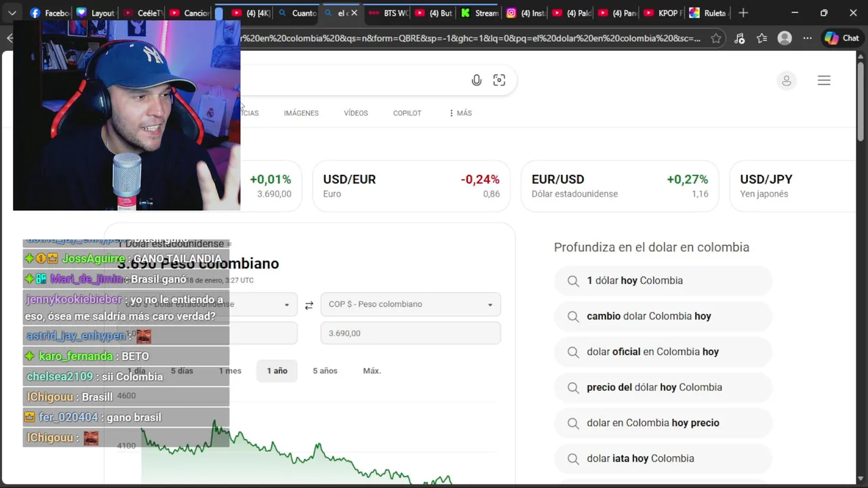
Task: Open the browser favorites list icon
Action: pyautogui.click(x=762, y=39)
